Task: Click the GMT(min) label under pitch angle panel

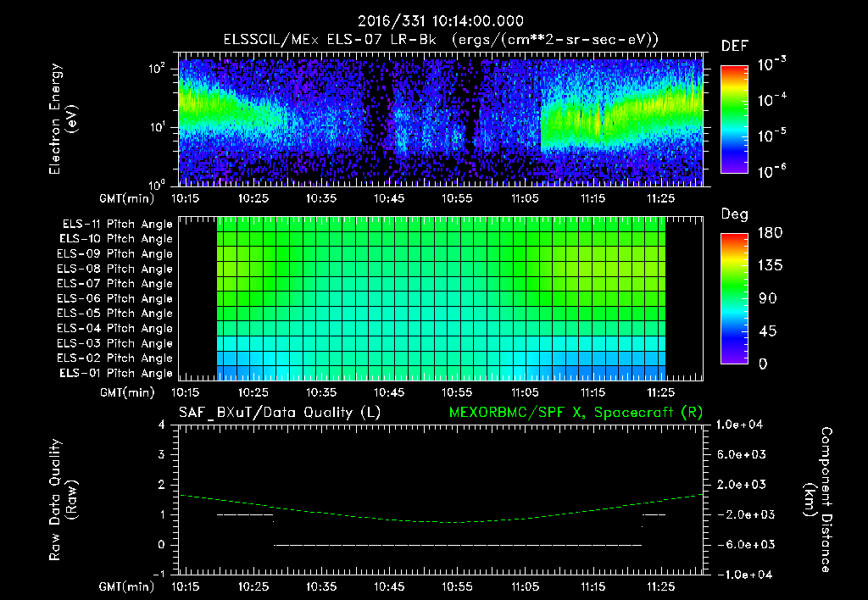Action: (126, 393)
